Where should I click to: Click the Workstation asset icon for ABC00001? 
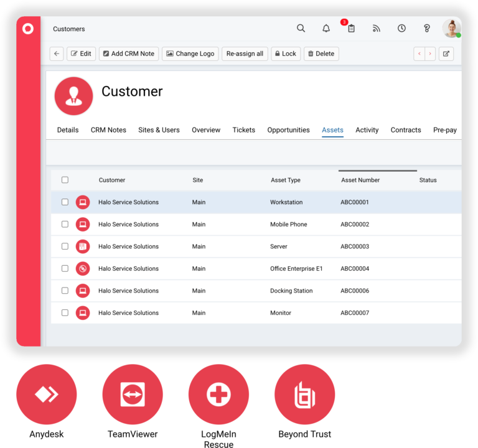(x=83, y=202)
